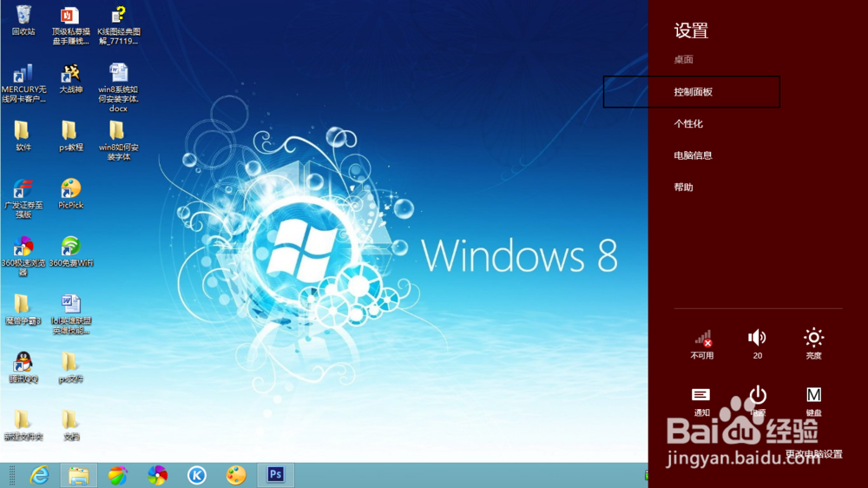Viewport: 868px width, 488px height.
Task: Open File Explorer from the taskbar
Action: pyautogui.click(x=79, y=475)
